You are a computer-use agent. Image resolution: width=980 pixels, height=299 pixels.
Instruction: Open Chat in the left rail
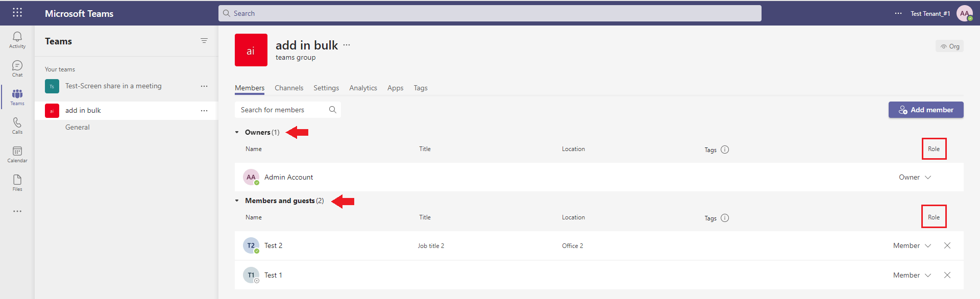coord(17,68)
